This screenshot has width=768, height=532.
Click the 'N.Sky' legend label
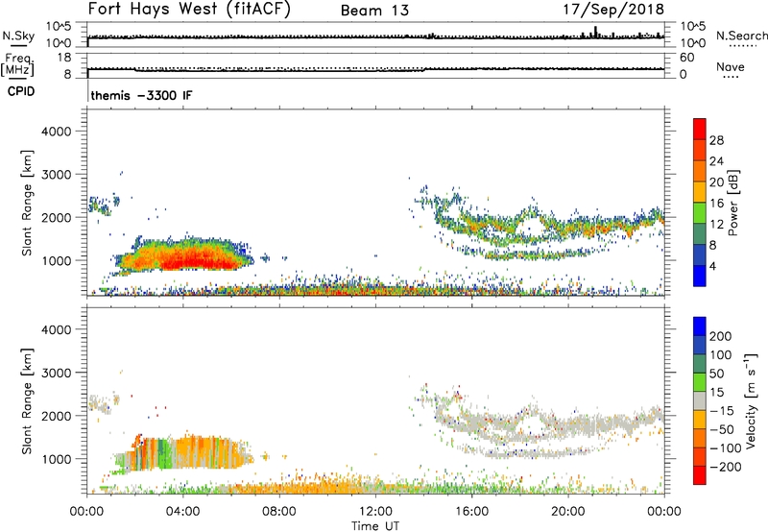18,36
